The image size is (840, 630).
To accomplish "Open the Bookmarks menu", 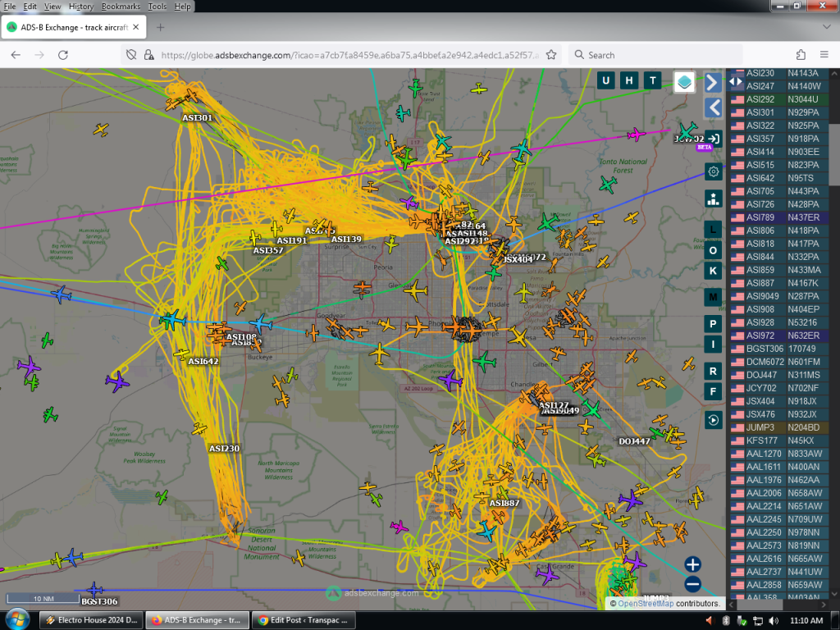I will [x=121, y=7].
